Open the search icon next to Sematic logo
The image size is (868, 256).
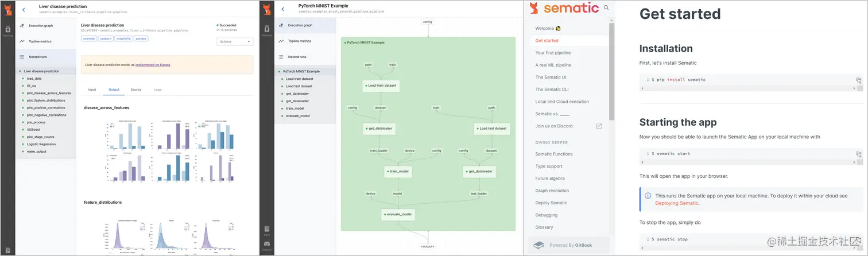pyautogui.click(x=606, y=8)
